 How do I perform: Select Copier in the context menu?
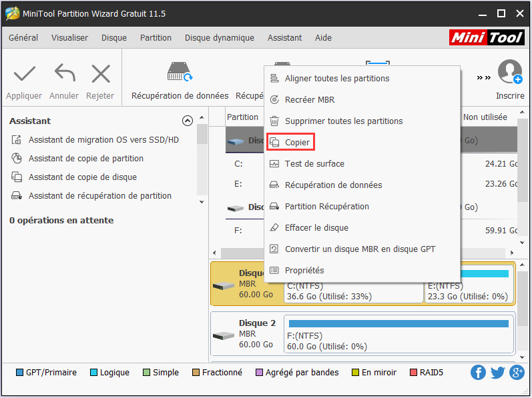point(297,143)
